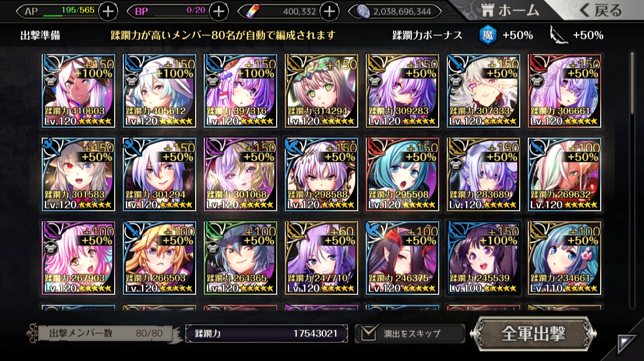Screen dimensions: 644x361
Task: Launch attack with 全軍出撃 button
Action: [533, 333]
